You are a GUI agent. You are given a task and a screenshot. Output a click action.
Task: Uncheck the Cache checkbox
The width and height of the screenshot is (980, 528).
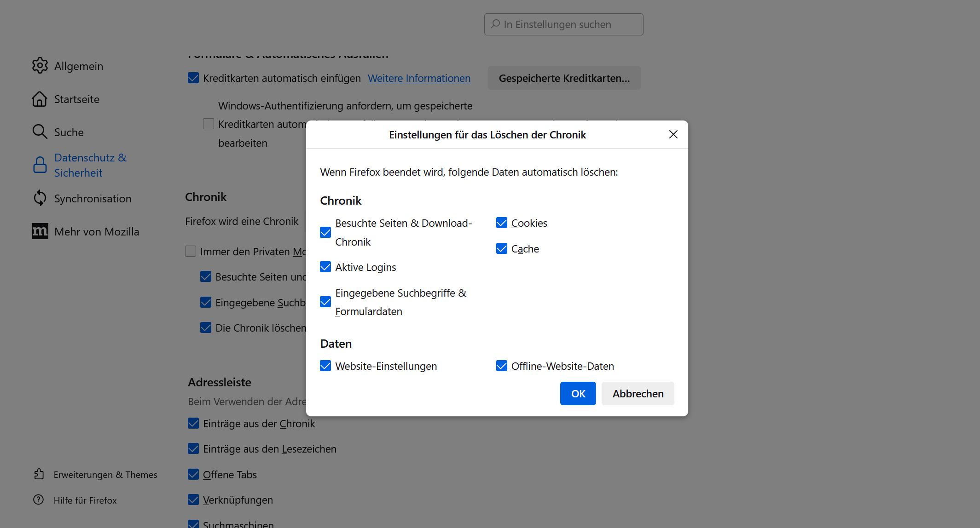pyautogui.click(x=502, y=249)
